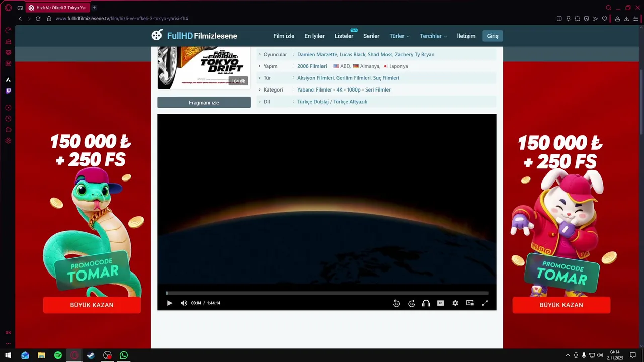Open sidebar history clock icon
644x362 pixels.
8,119
